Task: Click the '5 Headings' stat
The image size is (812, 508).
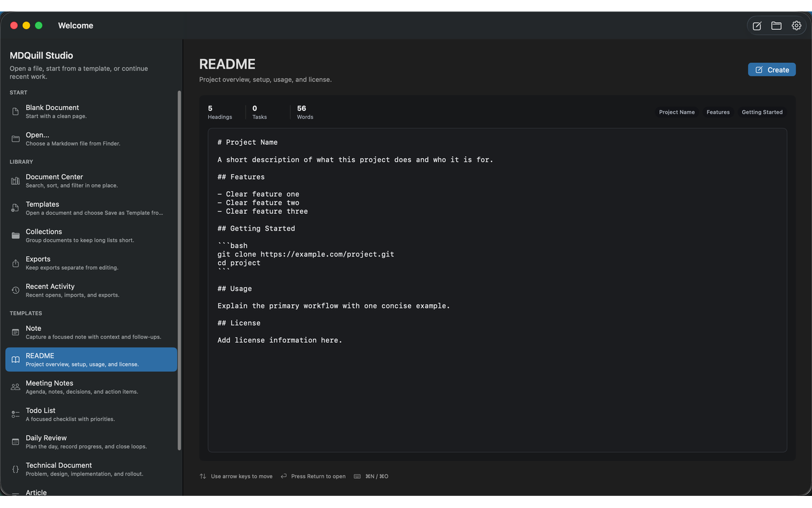Action: 219,112
